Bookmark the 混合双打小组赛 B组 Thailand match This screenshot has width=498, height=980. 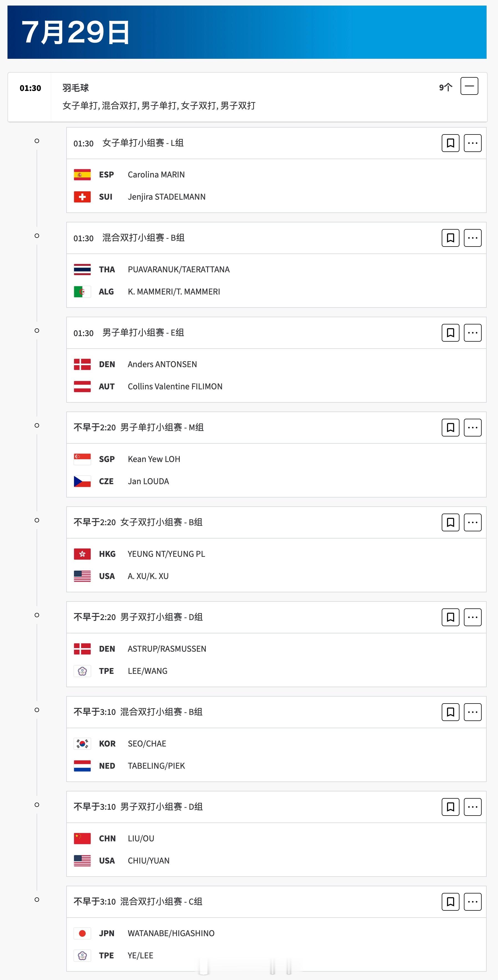[x=450, y=238]
